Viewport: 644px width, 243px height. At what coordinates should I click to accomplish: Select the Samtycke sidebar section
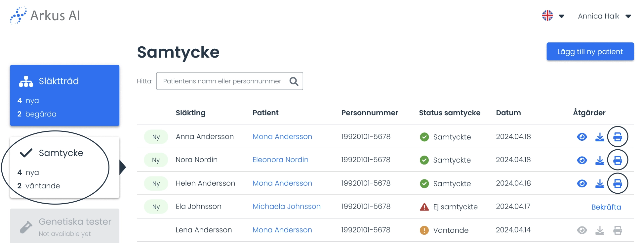(64, 168)
